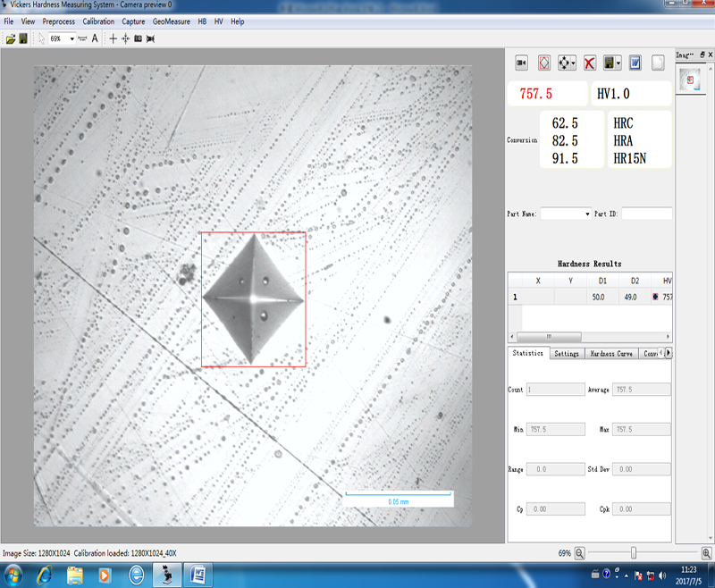The image size is (715, 588).
Task: Select the arrow pointer tool
Action: click(42, 38)
